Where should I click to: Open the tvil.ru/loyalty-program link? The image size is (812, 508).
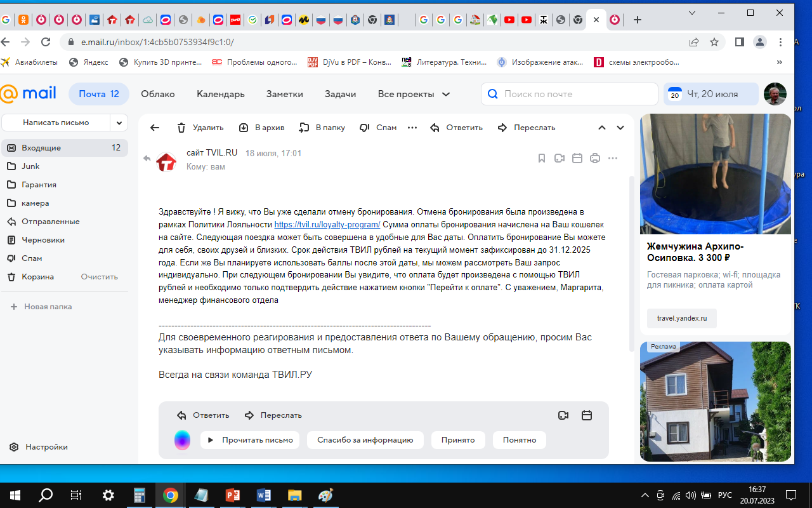point(327,225)
